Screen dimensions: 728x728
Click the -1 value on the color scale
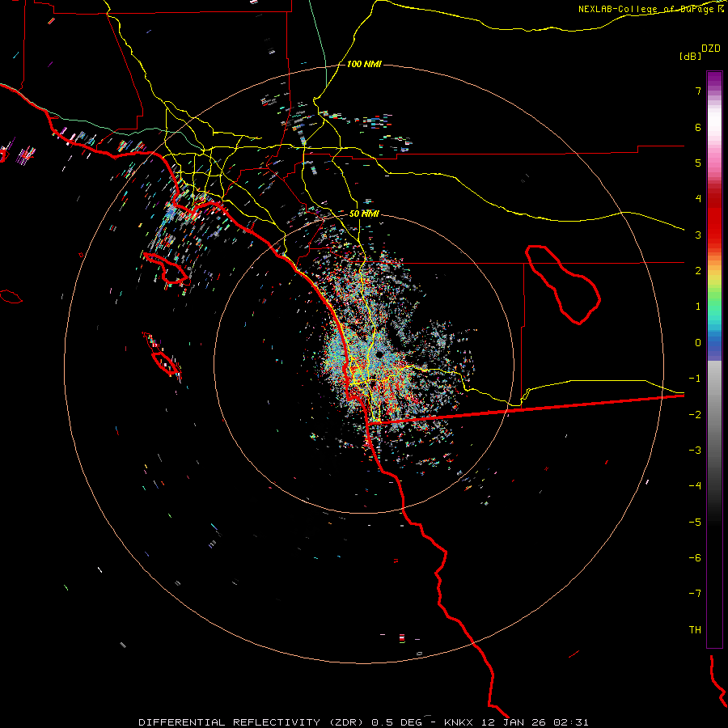695,379
